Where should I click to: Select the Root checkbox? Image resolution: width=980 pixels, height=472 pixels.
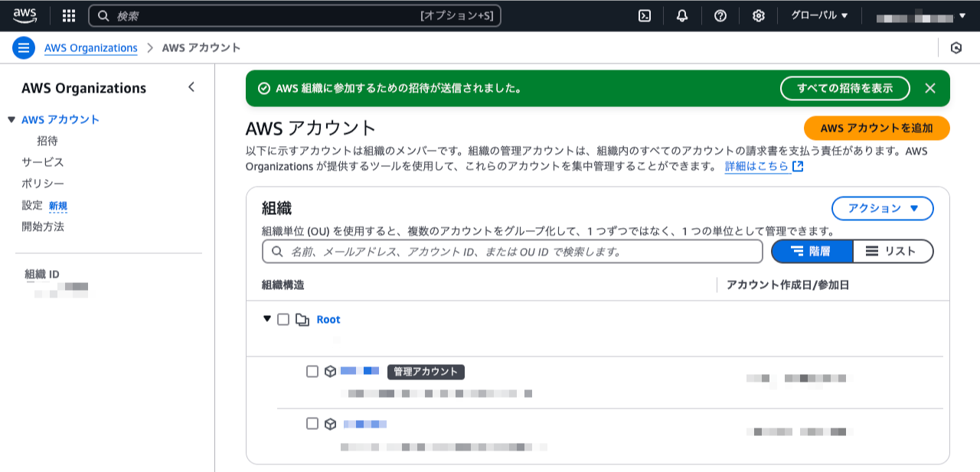(x=283, y=320)
